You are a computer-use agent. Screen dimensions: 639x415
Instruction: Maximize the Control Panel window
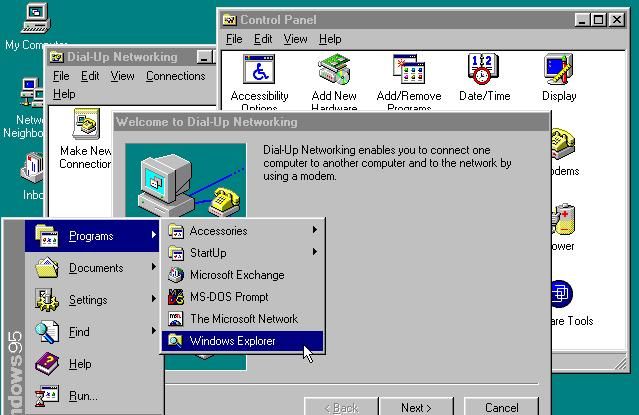pyautogui.click(x=599, y=20)
